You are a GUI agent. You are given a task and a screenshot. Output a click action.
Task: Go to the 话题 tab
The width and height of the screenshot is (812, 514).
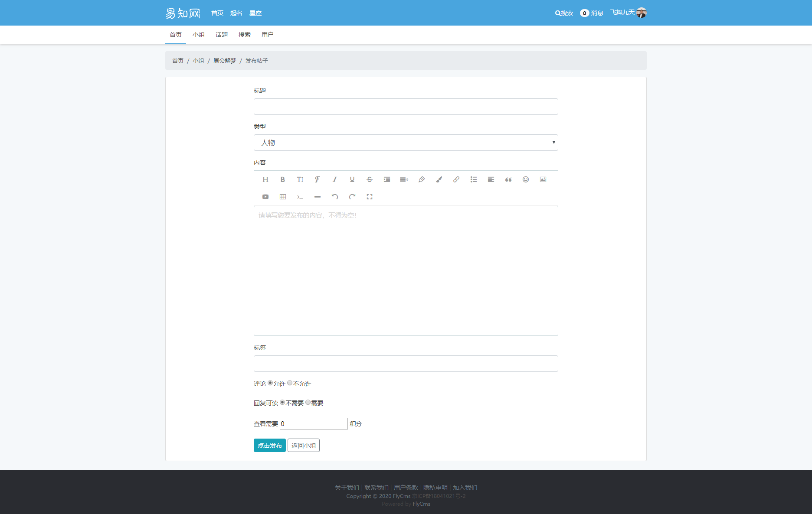221,35
